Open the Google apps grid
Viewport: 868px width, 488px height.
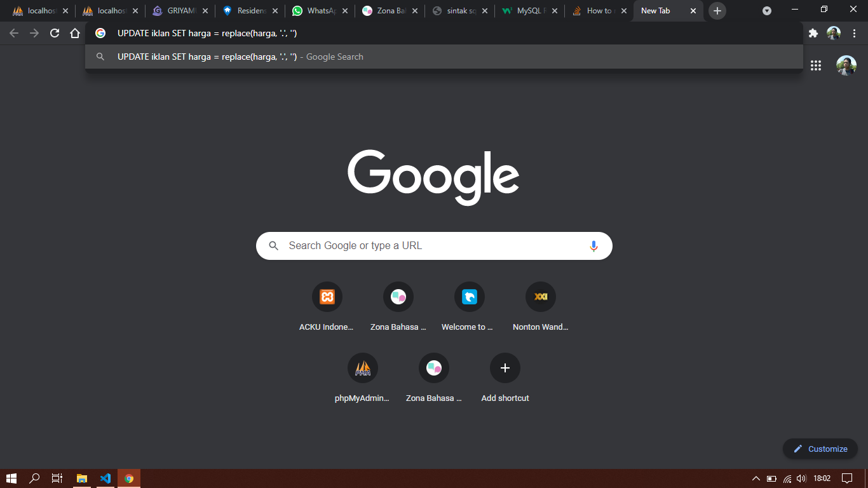click(816, 65)
